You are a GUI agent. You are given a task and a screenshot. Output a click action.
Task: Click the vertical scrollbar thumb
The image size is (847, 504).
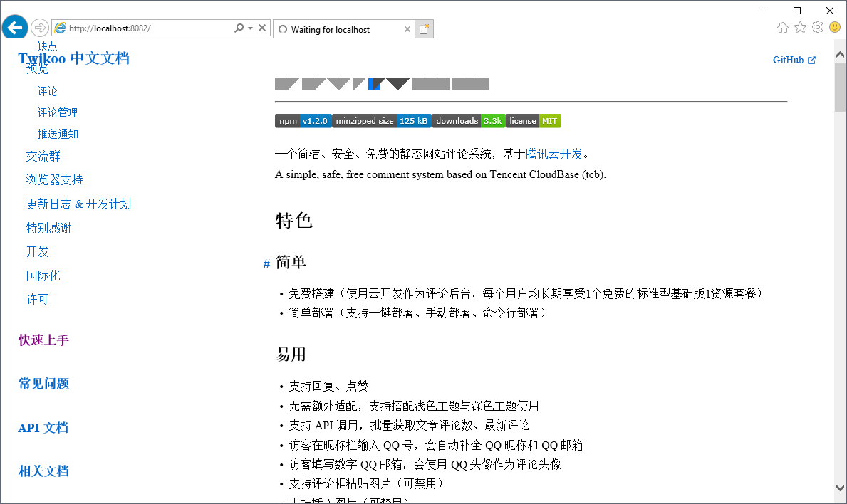(x=840, y=88)
